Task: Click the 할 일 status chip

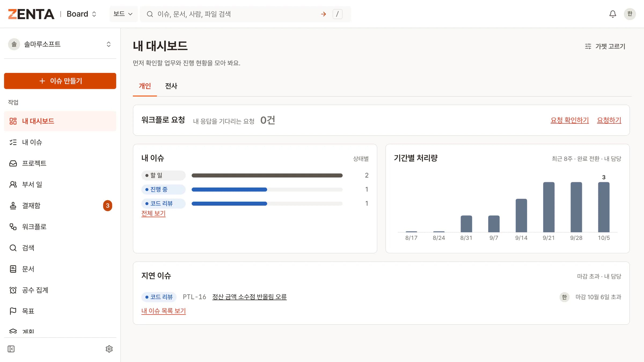Action: pyautogui.click(x=163, y=175)
